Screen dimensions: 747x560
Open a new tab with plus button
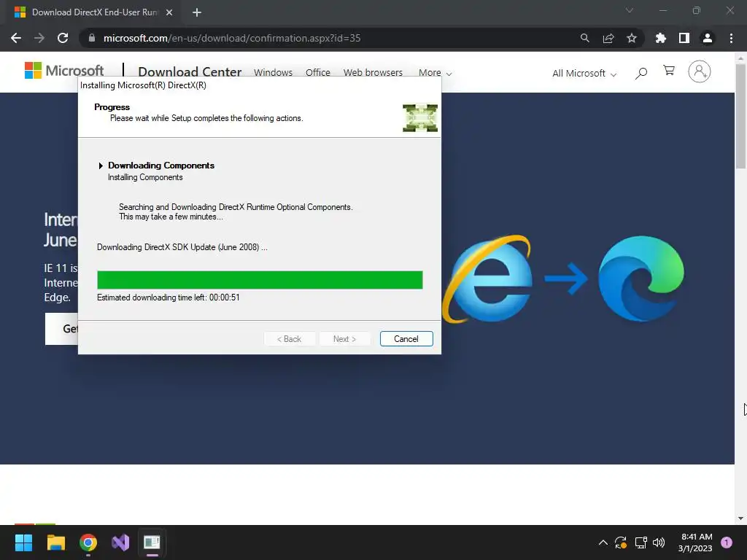(x=197, y=12)
